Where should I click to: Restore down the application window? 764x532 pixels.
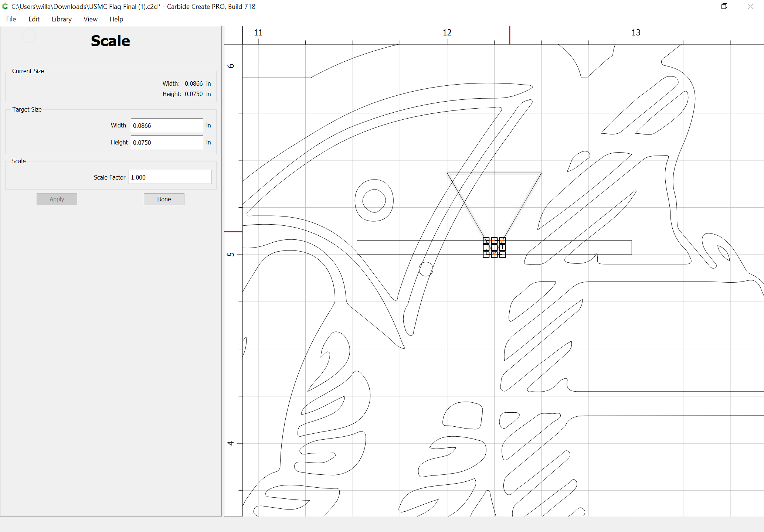[724, 6]
